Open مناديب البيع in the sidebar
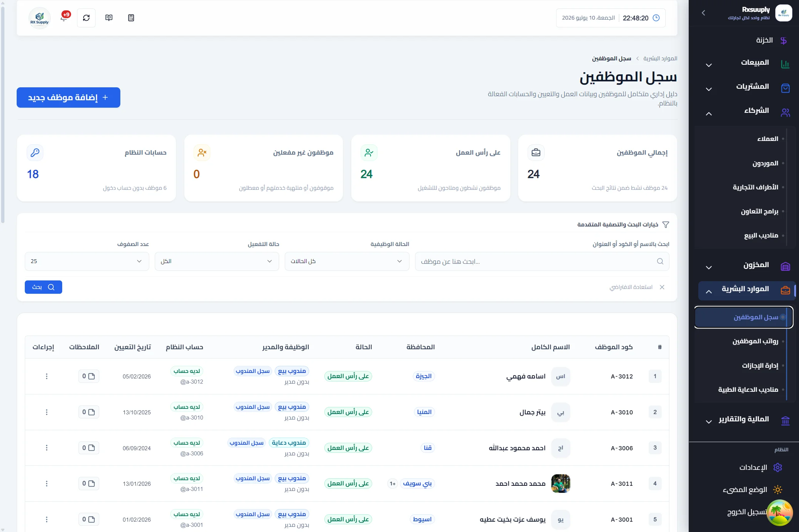 coord(761,235)
